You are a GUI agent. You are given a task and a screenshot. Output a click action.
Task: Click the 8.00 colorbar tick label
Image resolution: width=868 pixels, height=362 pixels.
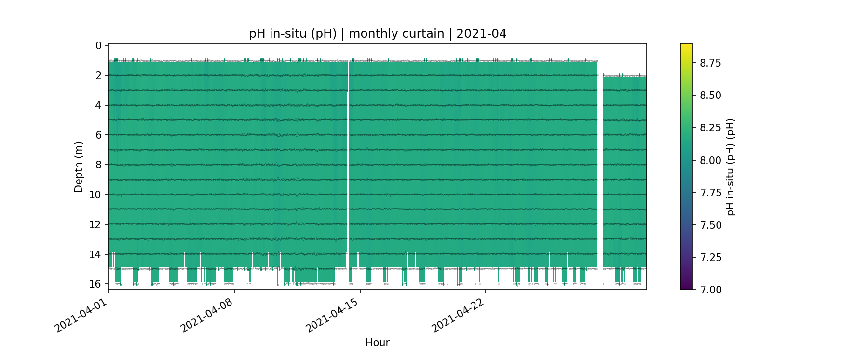pos(710,160)
